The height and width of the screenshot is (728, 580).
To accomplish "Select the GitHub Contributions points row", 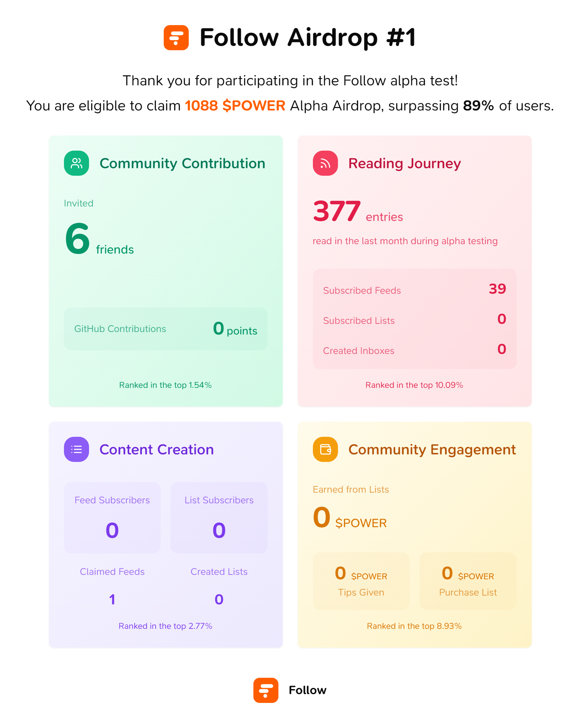I will 165,329.
